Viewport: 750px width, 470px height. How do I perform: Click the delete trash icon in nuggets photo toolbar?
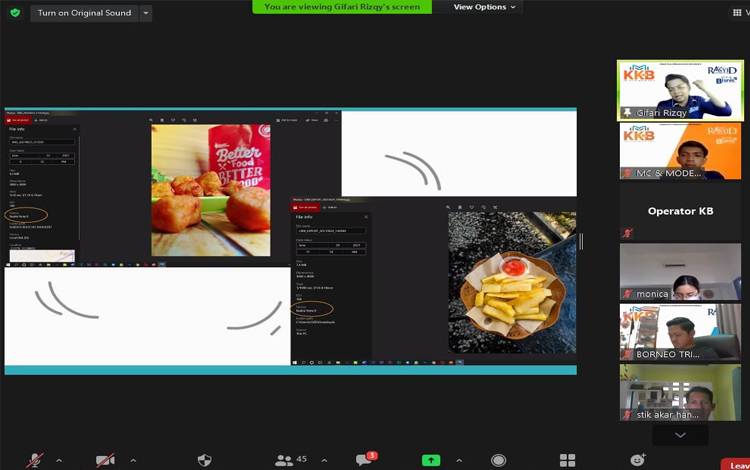162,120
